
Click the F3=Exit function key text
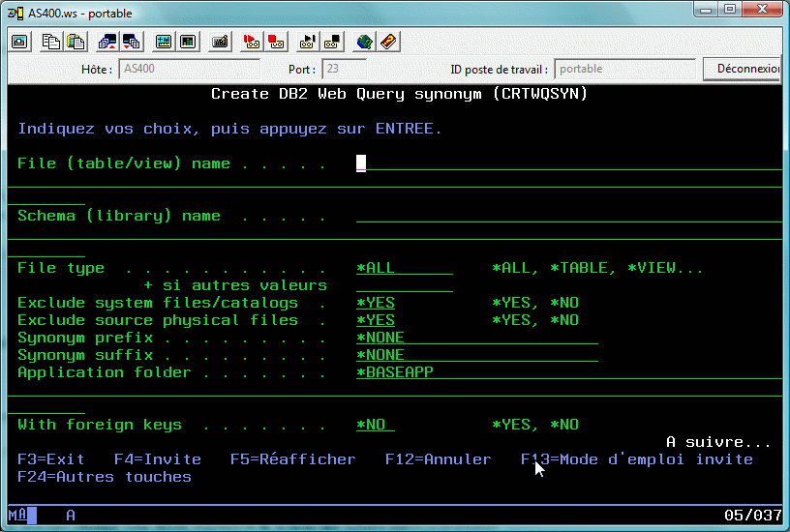[x=51, y=459]
